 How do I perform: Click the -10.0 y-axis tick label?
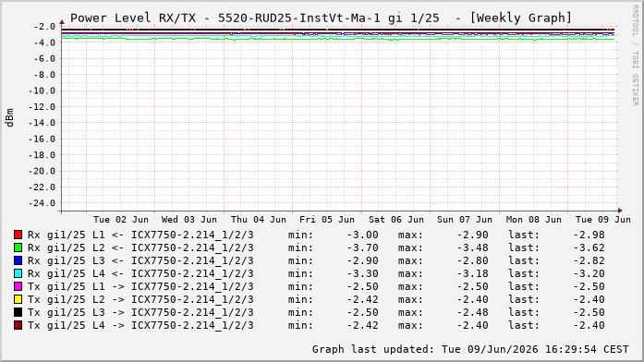pyautogui.click(x=42, y=90)
